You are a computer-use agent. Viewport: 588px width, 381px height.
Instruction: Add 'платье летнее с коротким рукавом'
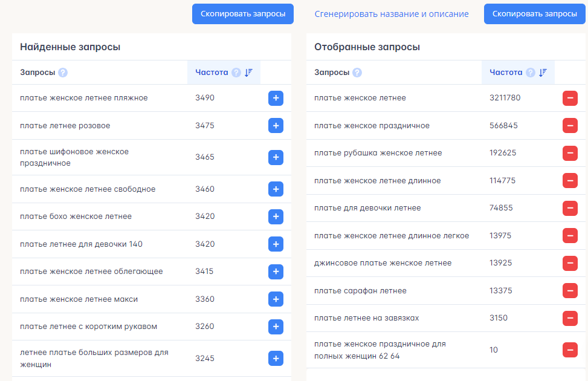click(x=276, y=327)
